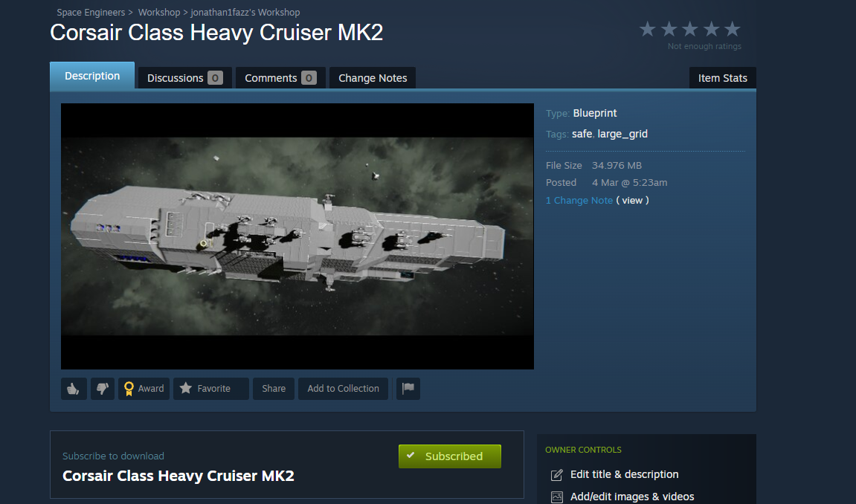Open jonathan1fazz's Workshop breadcrumb
Image resolution: width=856 pixels, height=504 pixels.
click(x=245, y=12)
